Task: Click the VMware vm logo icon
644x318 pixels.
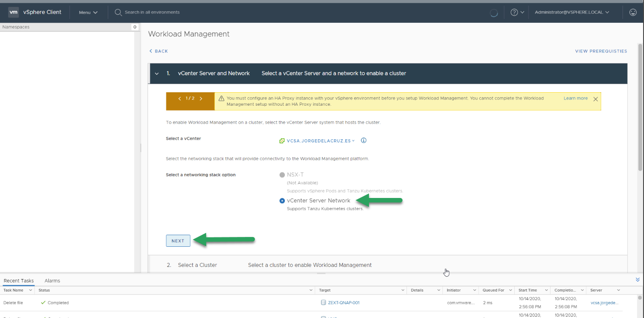Action: 13,12
